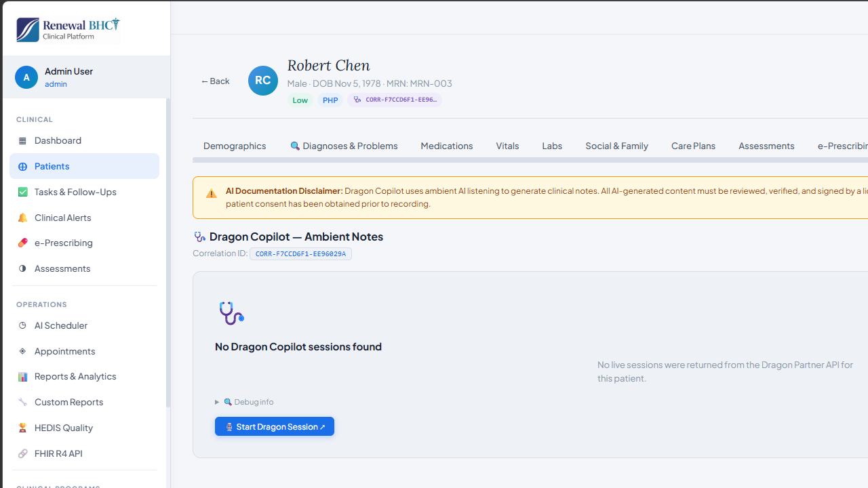Click the Dragon Copilot — Ambient Notes heading
The image size is (868, 488).
coord(296,237)
